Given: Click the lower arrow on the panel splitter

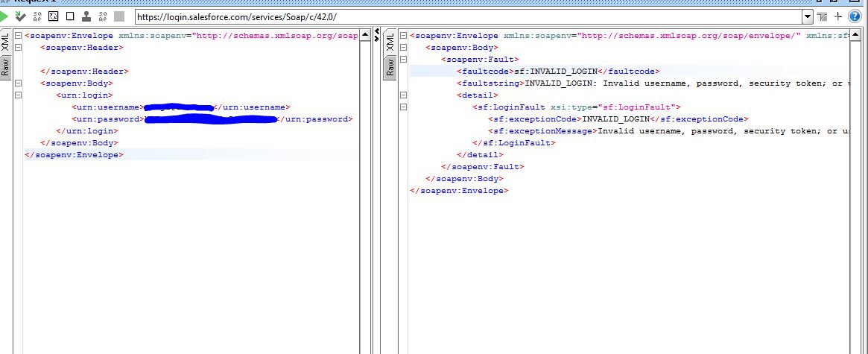Looking at the screenshot, I should click(x=377, y=39).
